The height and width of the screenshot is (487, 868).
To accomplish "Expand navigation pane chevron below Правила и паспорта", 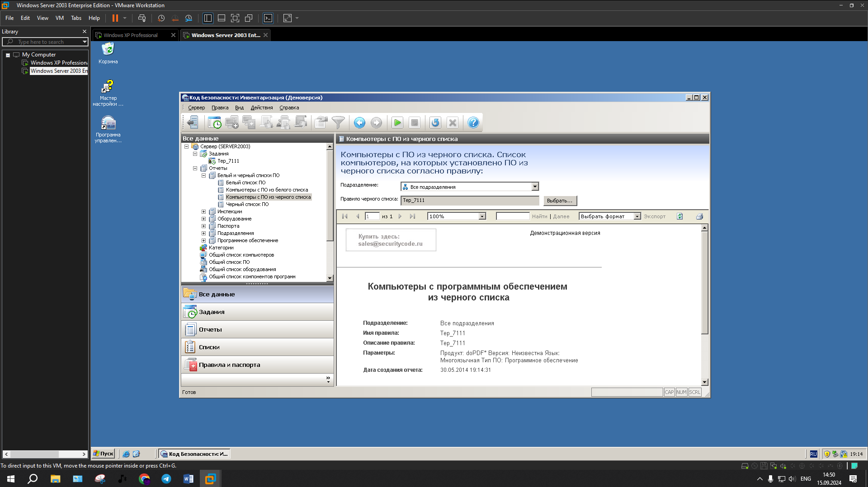I will pyautogui.click(x=328, y=379).
